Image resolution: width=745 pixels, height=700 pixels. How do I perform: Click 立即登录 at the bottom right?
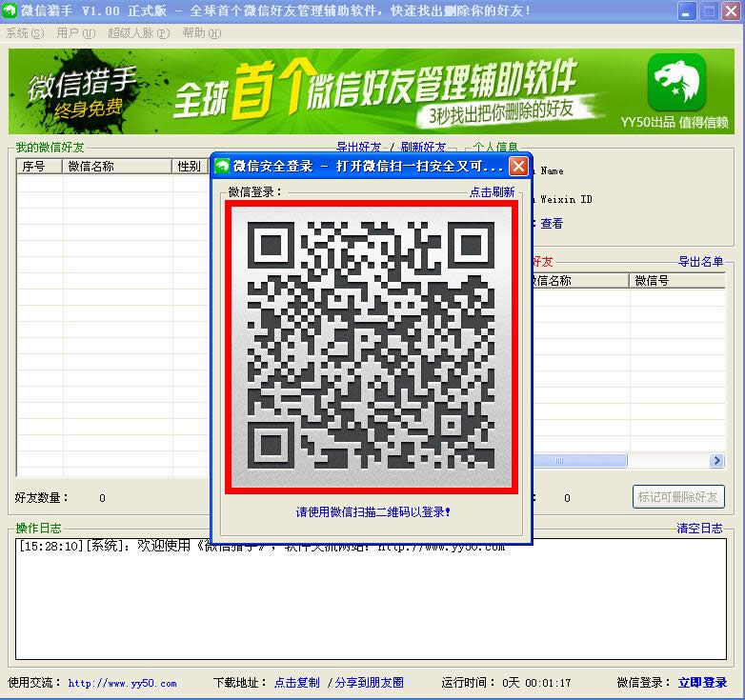(x=702, y=683)
